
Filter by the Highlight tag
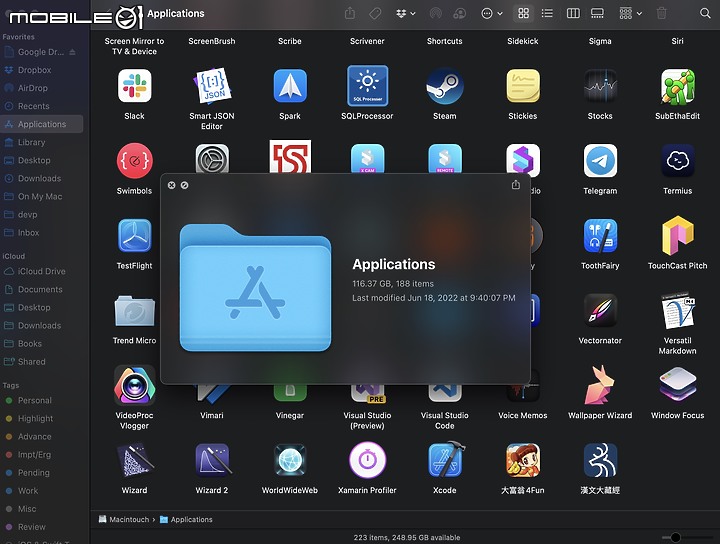[42, 419]
